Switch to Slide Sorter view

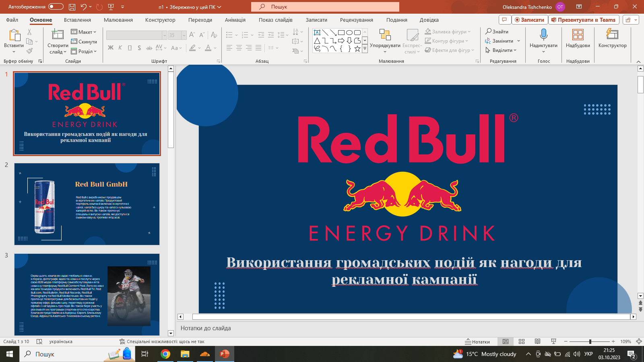(522, 341)
